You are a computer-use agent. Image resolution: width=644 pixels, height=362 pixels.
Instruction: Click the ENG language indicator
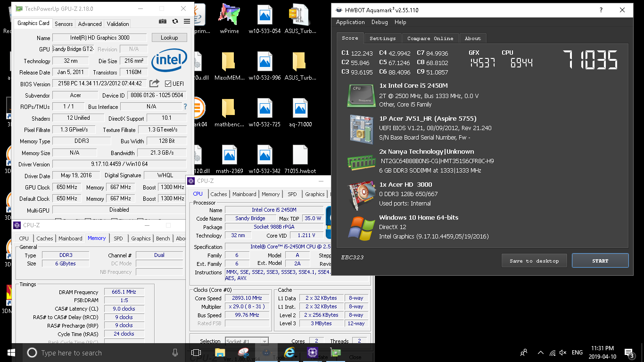point(577,353)
